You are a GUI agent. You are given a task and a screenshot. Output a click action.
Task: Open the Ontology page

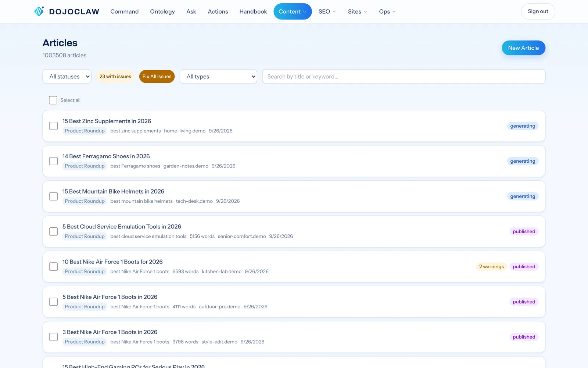click(x=162, y=11)
